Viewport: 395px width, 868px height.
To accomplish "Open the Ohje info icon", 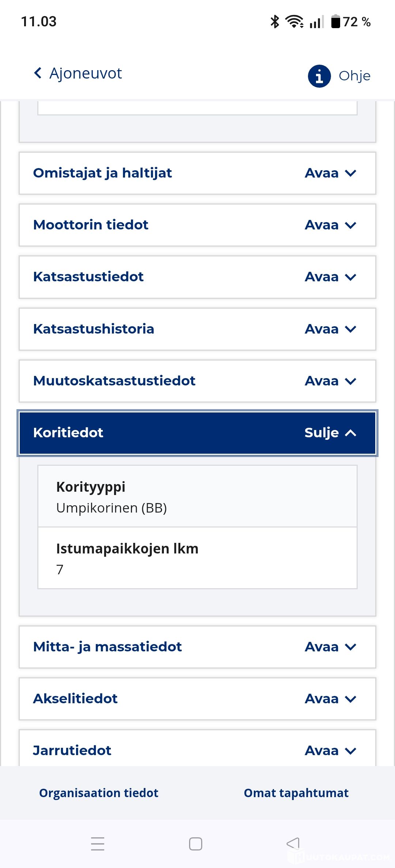I will (x=319, y=76).
